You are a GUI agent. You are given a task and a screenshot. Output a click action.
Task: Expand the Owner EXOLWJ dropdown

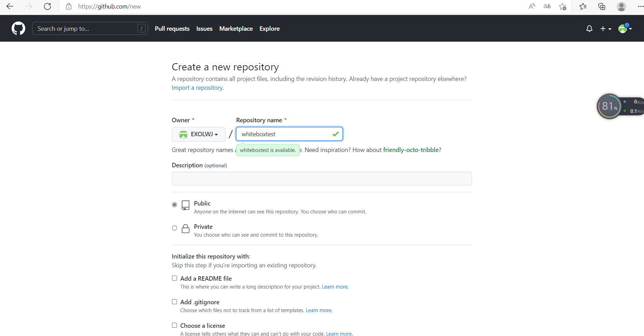click(199, 134)
